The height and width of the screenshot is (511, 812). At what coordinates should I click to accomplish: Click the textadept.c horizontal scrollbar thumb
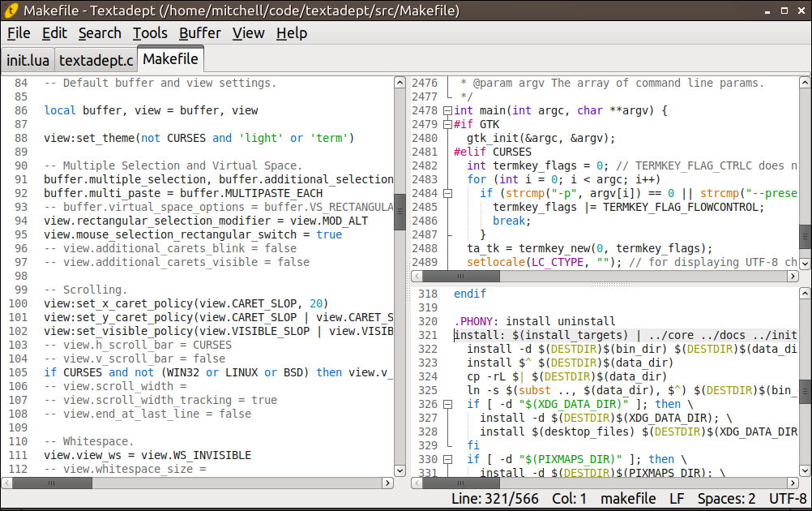coord(461,277)
